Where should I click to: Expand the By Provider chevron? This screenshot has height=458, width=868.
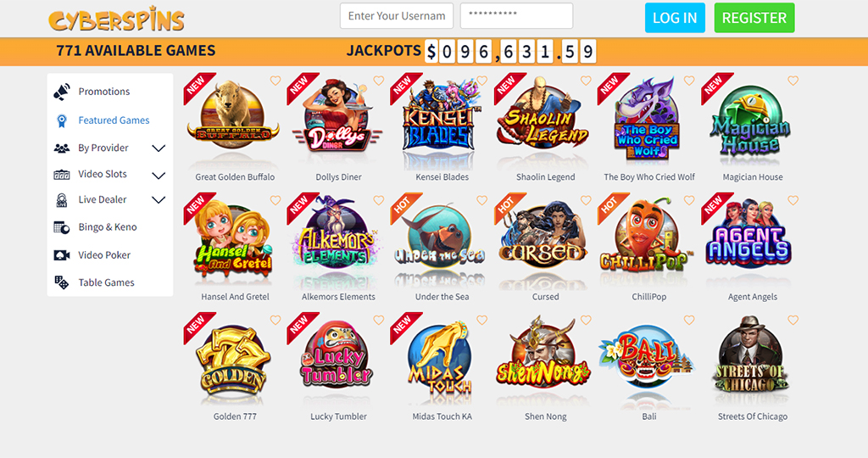(159, 148)
